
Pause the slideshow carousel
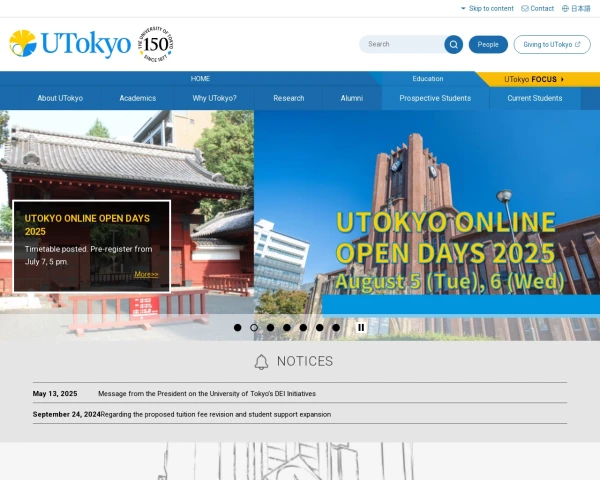point(361,328)
